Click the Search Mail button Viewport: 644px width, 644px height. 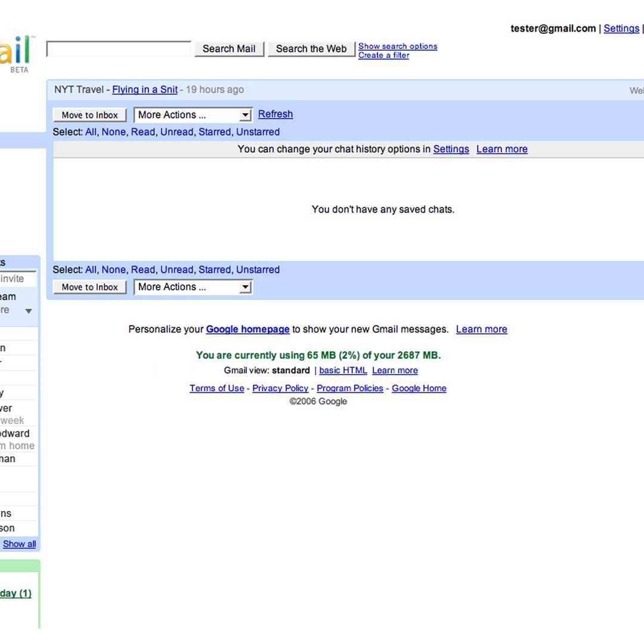(x=229, y=49)
